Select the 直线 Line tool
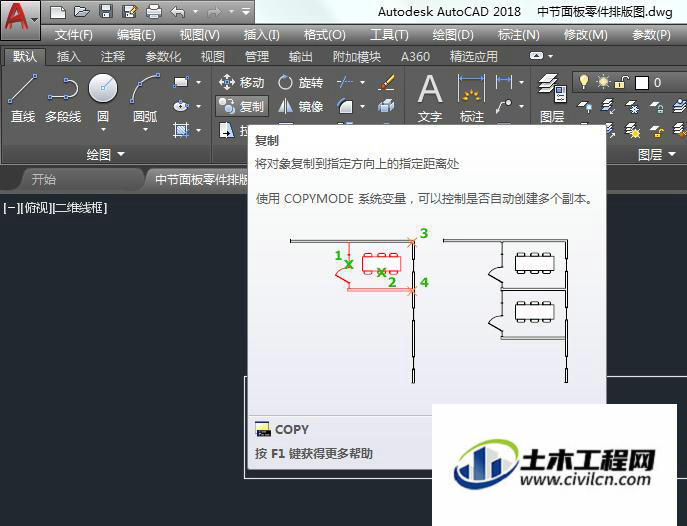This screenshot has width=687, height=526. coord(23,98)
